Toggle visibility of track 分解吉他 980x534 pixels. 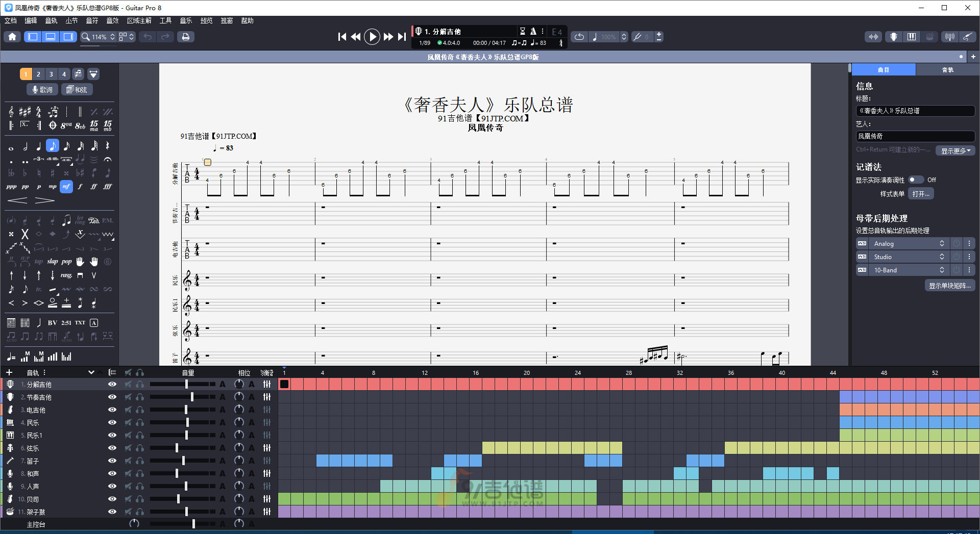pos(112,384)
